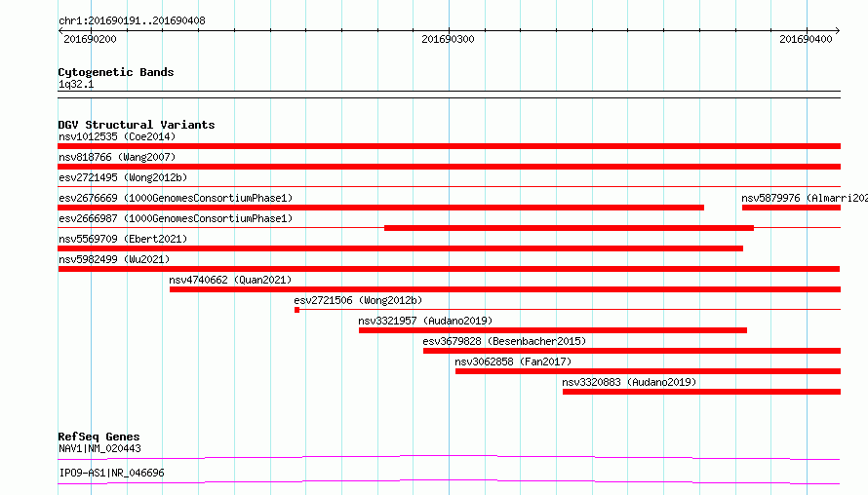This screenshot has height=495, width=868.
Task: Click the chr1:201690191..201690408 region label
Action: [x=132, y=20]
